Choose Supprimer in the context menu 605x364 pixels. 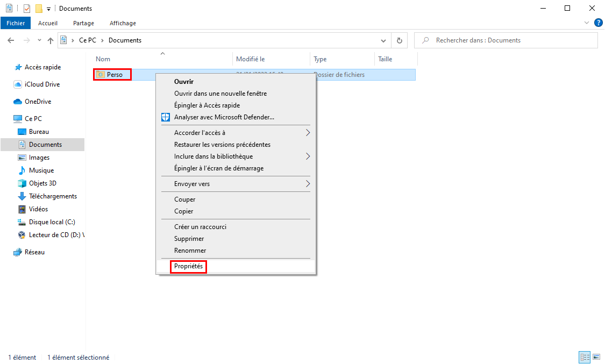pyautogui.click(x=236, y=239)
